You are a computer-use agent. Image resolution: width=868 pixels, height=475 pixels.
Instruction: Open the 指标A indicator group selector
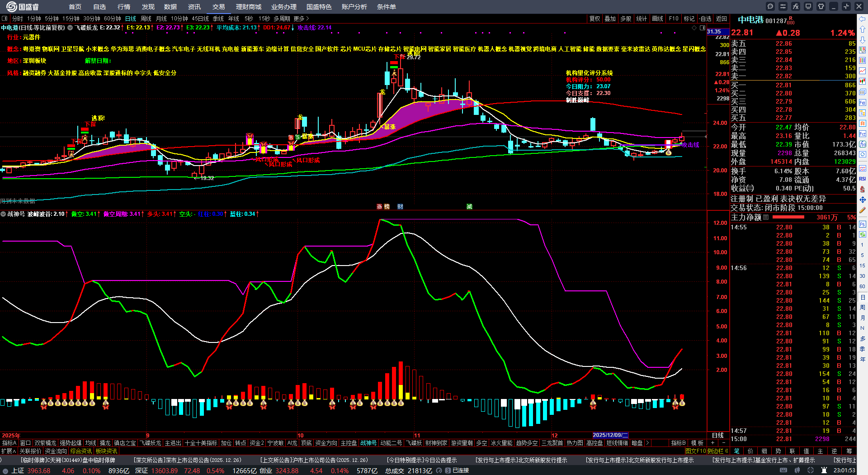coord(9,443)
